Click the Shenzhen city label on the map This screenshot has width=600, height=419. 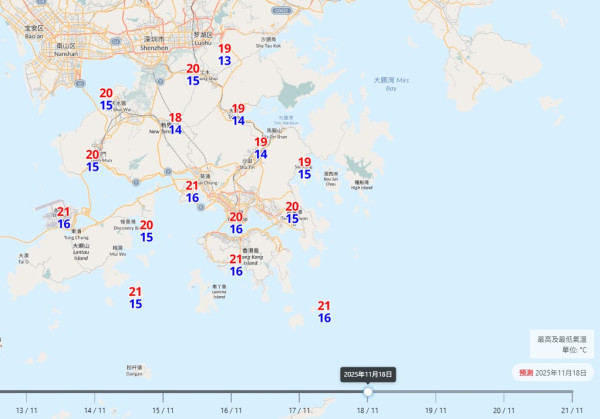click(154, 44)
